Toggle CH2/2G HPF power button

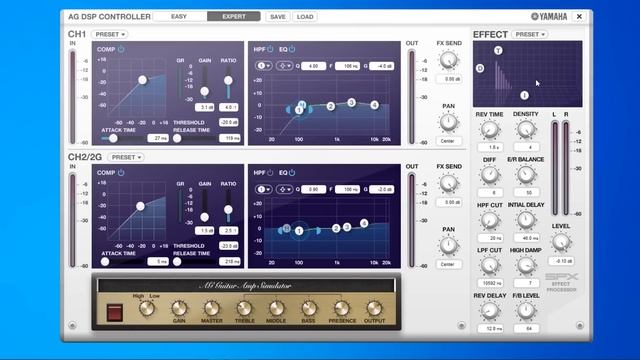270,173
